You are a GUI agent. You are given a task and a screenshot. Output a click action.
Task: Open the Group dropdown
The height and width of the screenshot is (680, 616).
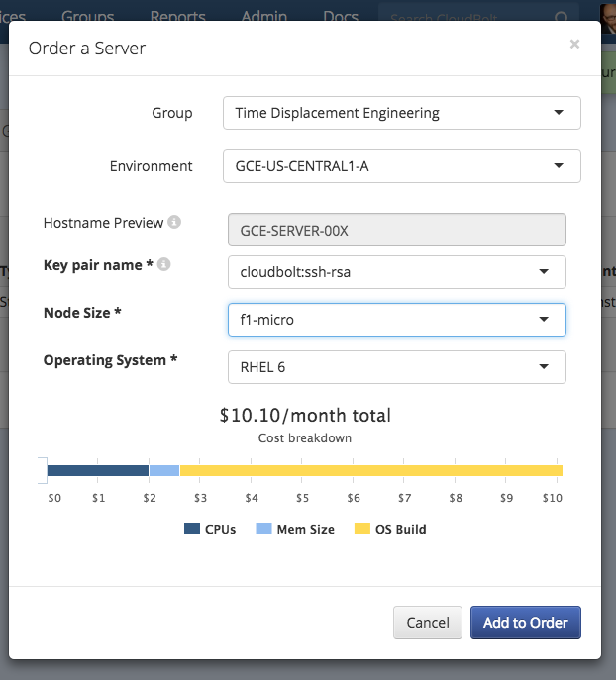click(x=401, y=113)
